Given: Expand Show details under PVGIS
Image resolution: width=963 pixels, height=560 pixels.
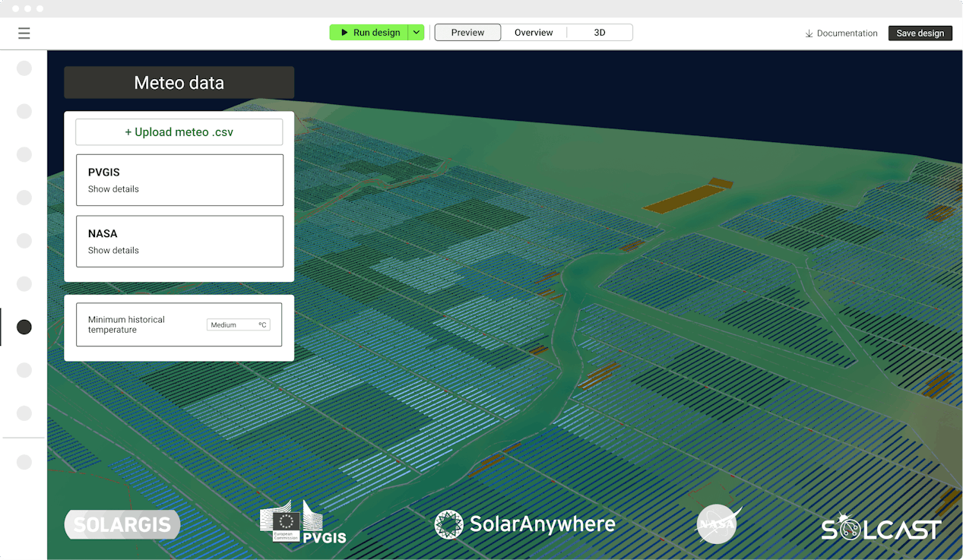Looking at the screenshot, I should [112, 188].
